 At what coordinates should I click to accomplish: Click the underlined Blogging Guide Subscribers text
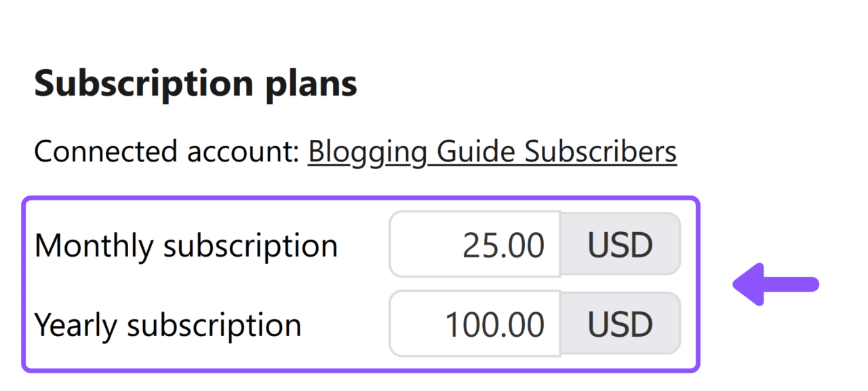(x=491, y=151)
